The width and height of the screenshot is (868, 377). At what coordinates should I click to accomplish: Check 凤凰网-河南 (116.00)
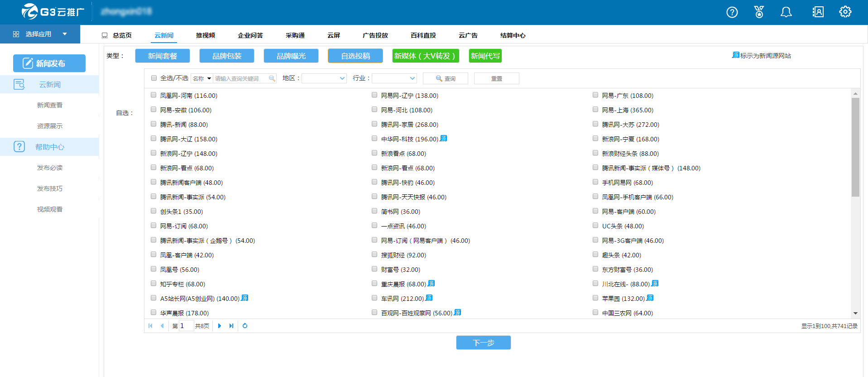(x=153, y=95)
